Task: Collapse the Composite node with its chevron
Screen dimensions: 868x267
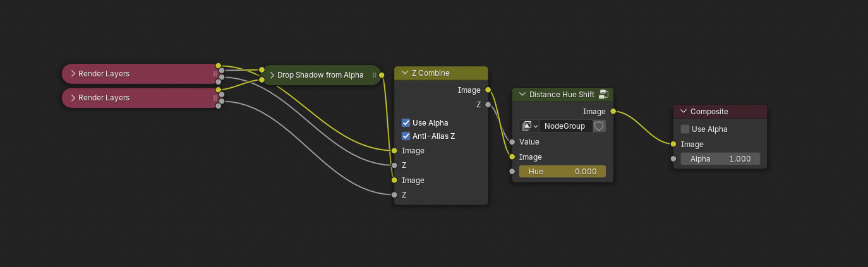Action: 683,112
